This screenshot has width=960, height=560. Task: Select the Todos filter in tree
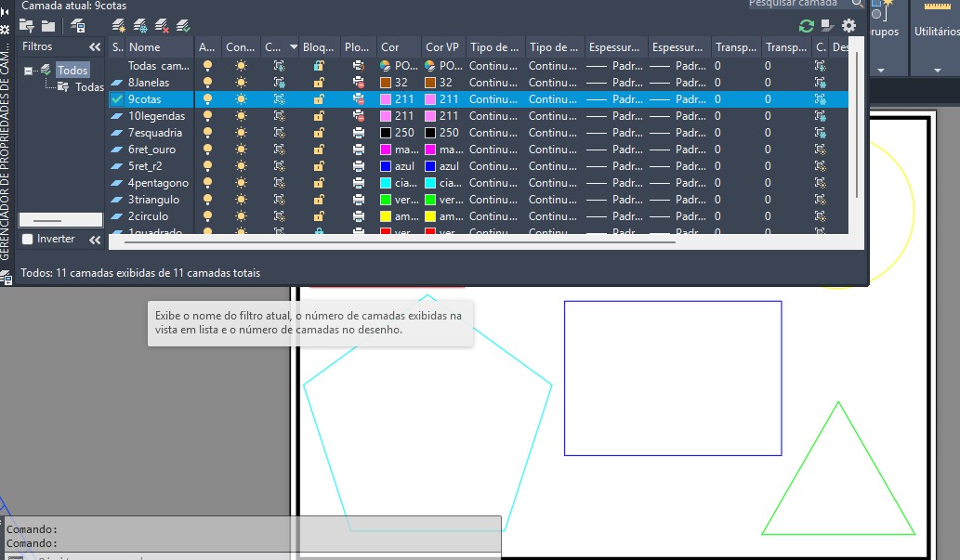(72, 71)
